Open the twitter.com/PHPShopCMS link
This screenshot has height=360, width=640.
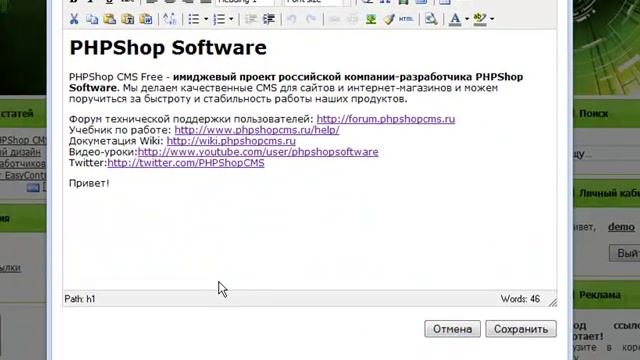pyautogui.click(x=186, y=163)
